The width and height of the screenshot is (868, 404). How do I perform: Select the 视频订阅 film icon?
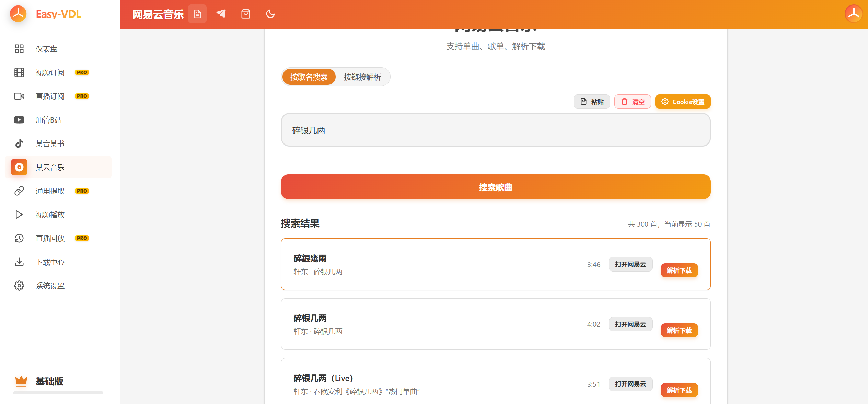pos(19,72)
